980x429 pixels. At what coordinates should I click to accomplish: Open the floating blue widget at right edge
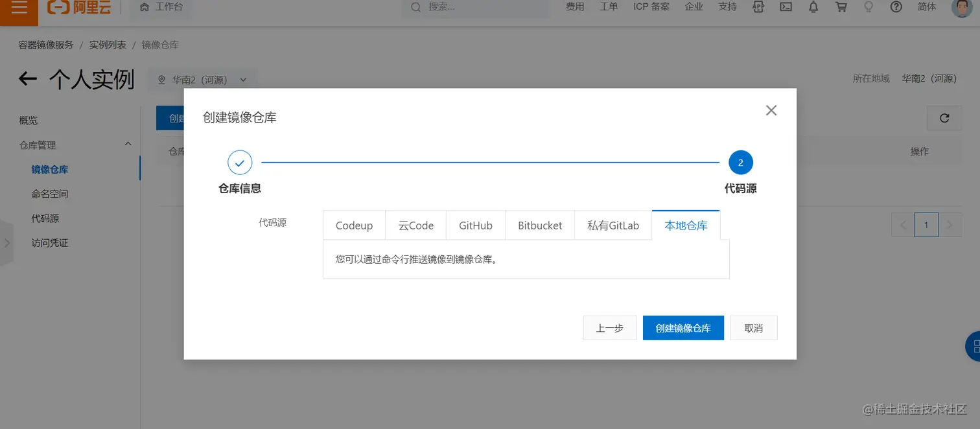point(973,345)
